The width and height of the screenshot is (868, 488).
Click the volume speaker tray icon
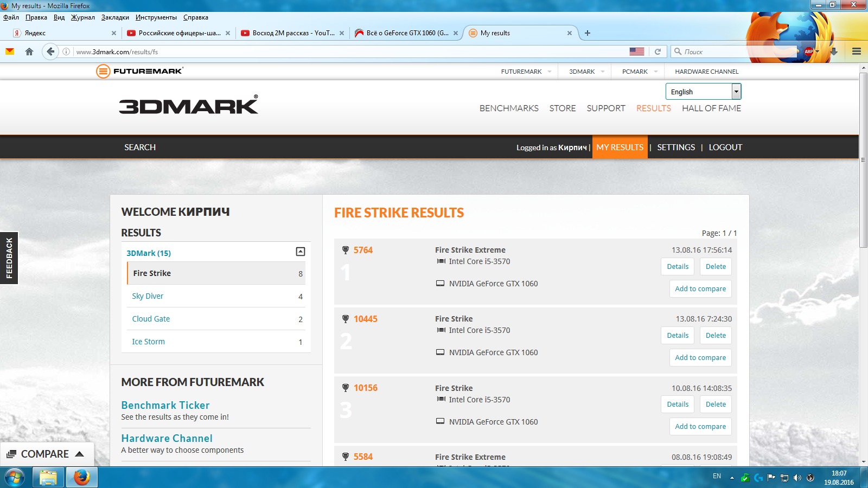[797, 478]
